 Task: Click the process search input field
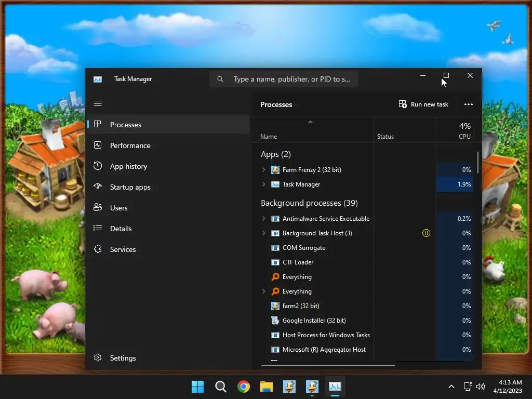284,79
